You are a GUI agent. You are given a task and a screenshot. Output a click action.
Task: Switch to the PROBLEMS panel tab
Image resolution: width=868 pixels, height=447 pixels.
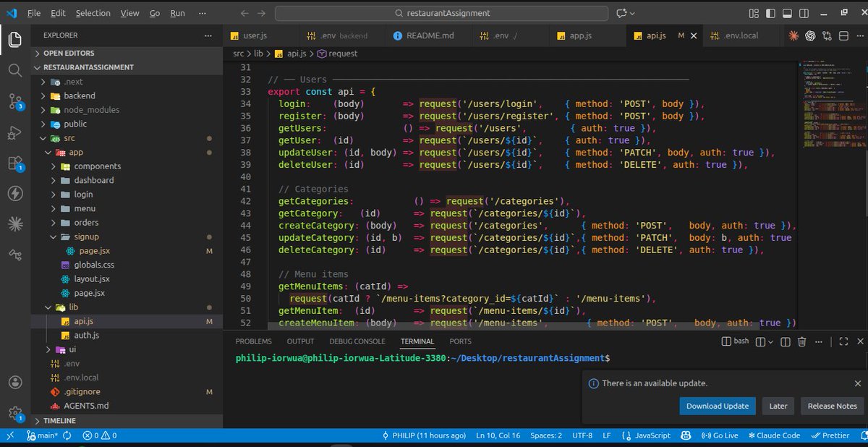pyautogui.click(x=254, y=341)
